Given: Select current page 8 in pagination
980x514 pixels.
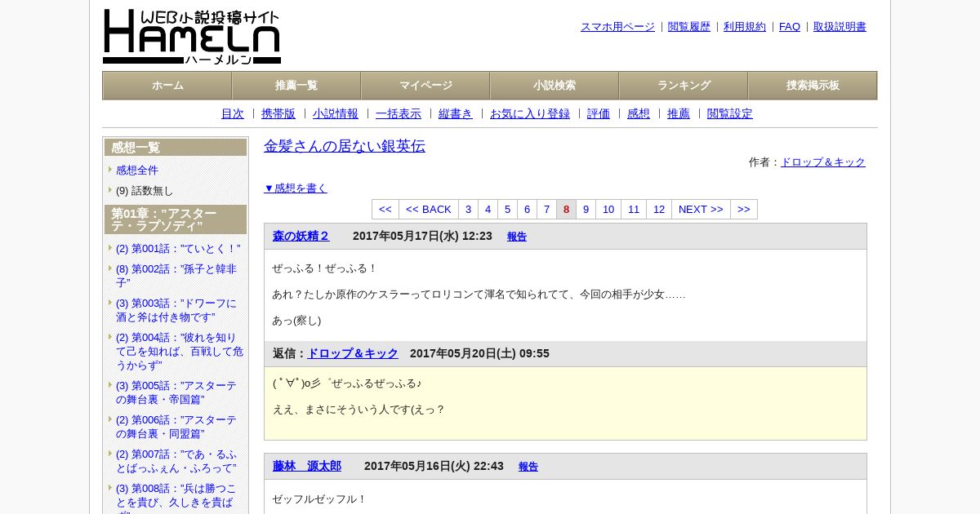Looking at the screenshot, I should point(566,210).
